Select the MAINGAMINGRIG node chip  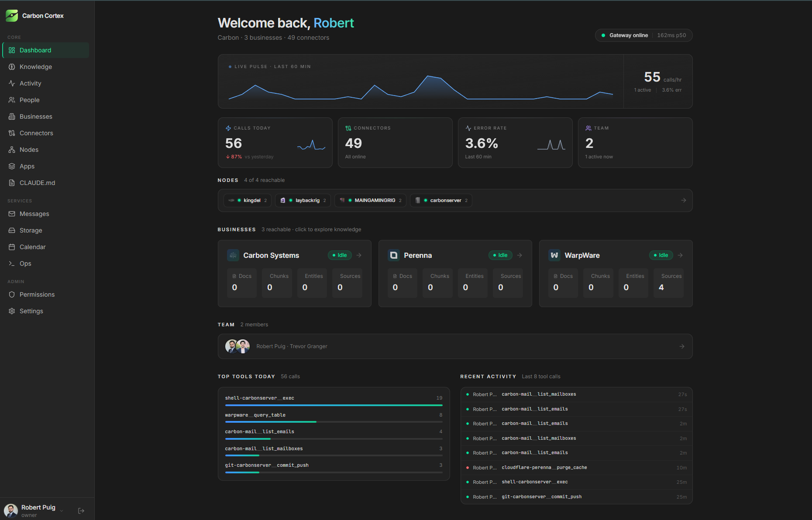coord(370,200)
